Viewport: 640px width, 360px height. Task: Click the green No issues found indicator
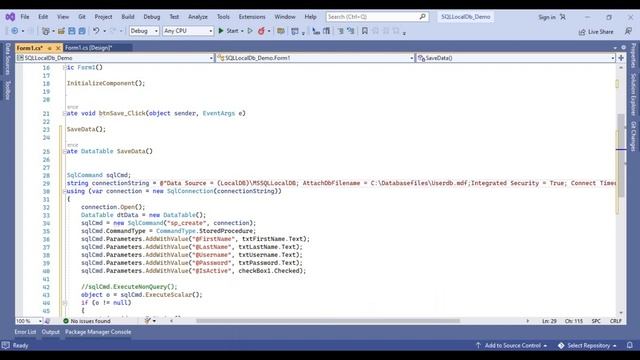87,321
